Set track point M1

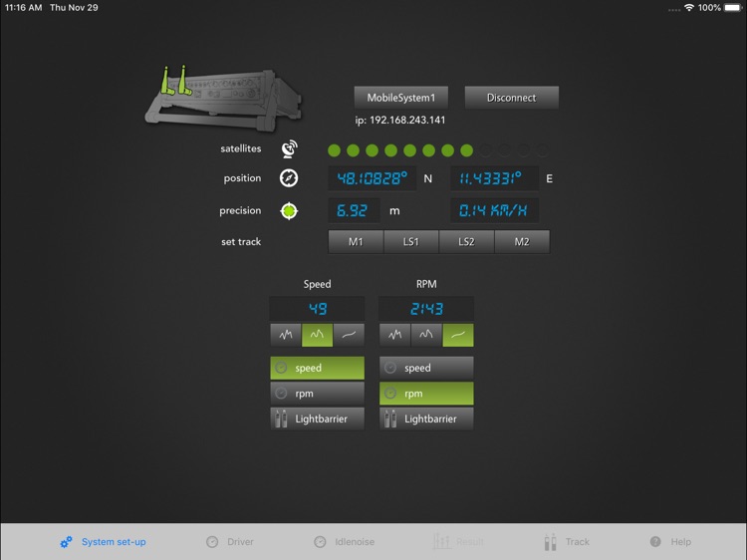tap(356, 241)
